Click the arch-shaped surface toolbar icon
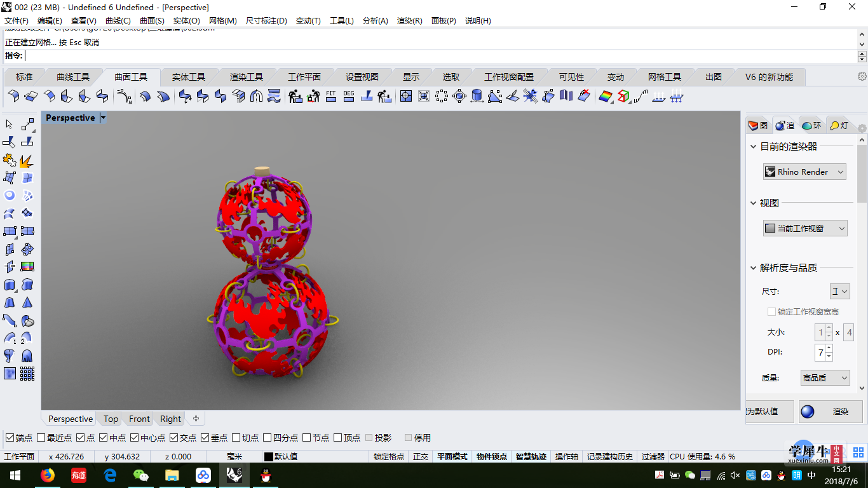Viewport: 868px width, 488px height. tap(256, 96)
